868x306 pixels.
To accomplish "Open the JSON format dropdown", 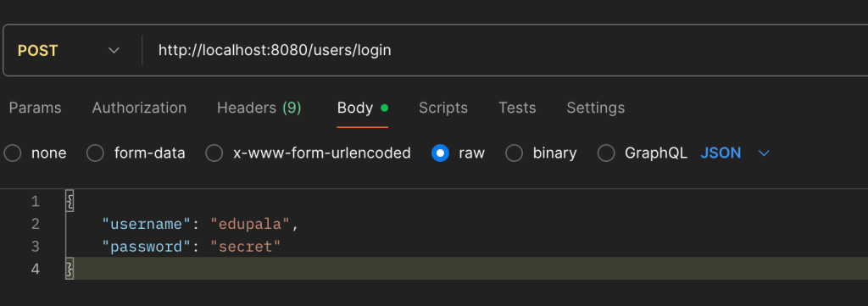I will pyautogui.click(x=735, y=153).
